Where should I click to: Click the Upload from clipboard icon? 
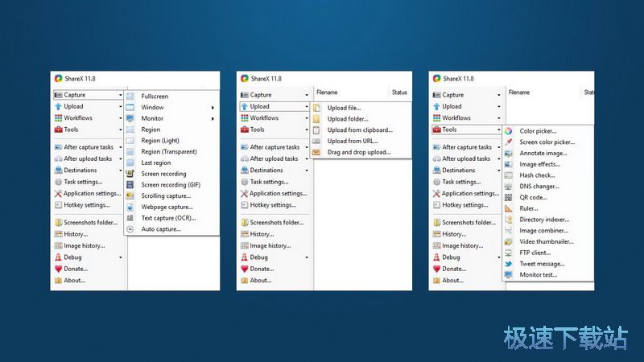pos(317,130)
